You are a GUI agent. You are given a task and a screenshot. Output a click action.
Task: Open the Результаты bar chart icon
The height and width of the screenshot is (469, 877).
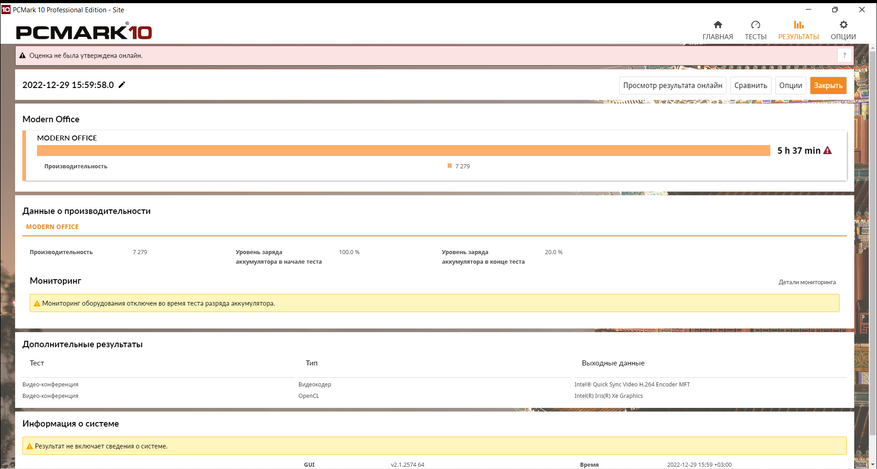coord(798,25)
